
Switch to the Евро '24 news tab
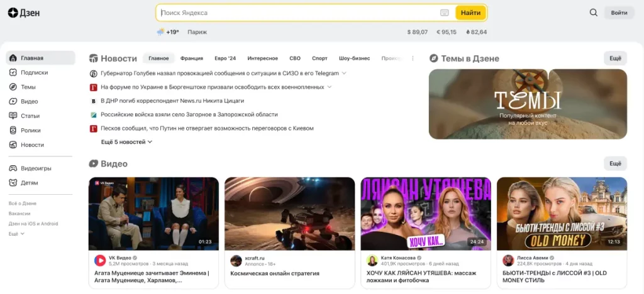pyautogui.click(x=225, y=58)
